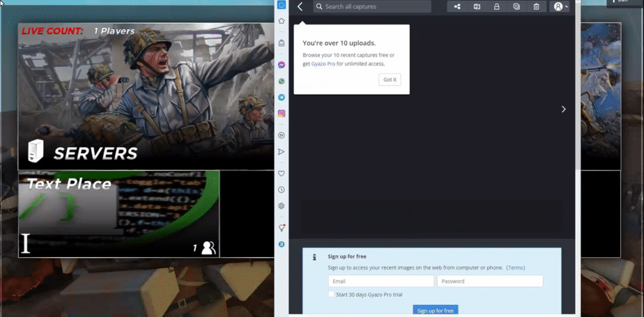This screenshot has width=644, height=317.
Task: Open history clock icon in sidebar
Action: (x=281, y=190)
